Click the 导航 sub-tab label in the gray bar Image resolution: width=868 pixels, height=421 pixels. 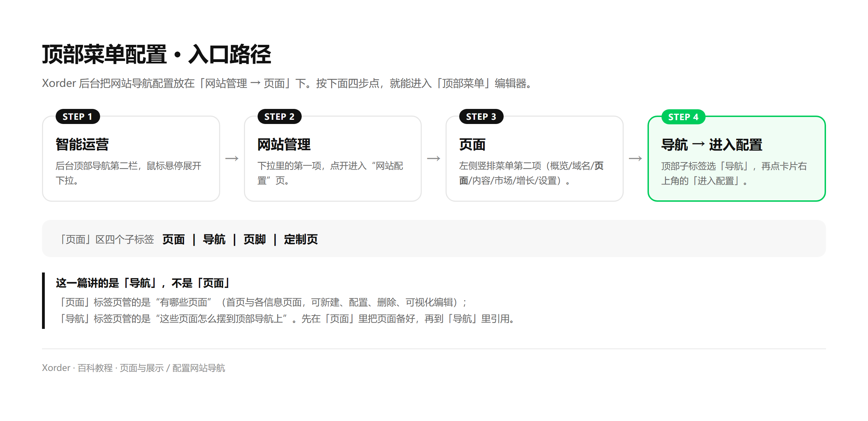coord(214,240)
